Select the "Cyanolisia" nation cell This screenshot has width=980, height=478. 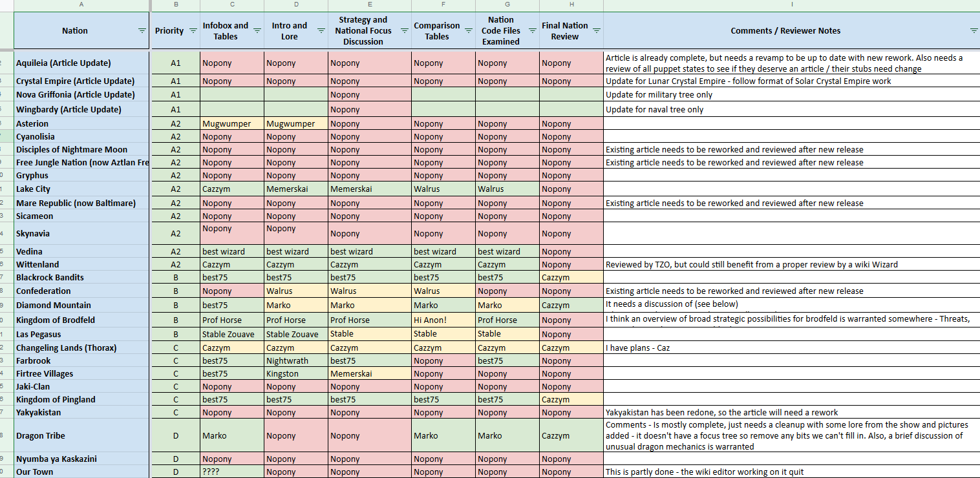pyautogui.click(x=81, y=137)
